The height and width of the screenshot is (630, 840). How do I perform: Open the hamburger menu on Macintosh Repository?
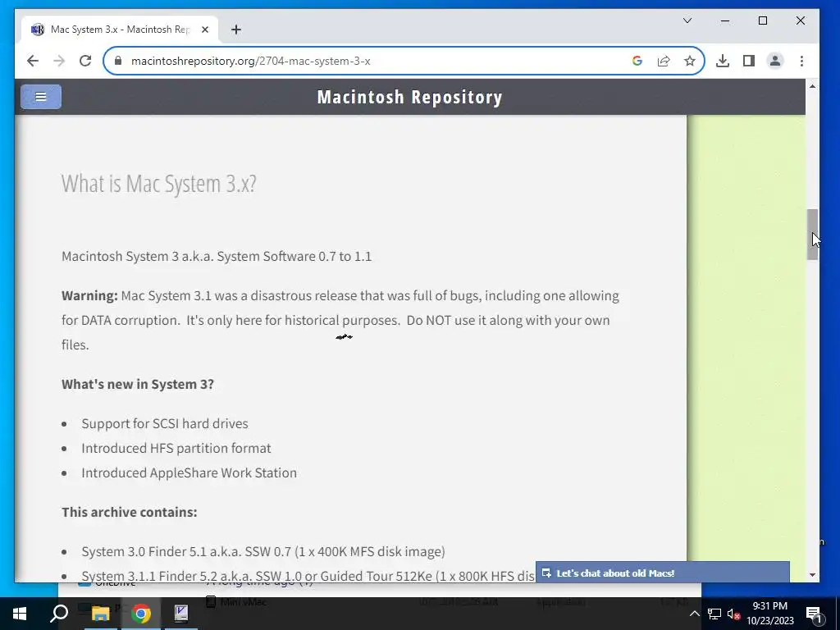click(41, 97)
